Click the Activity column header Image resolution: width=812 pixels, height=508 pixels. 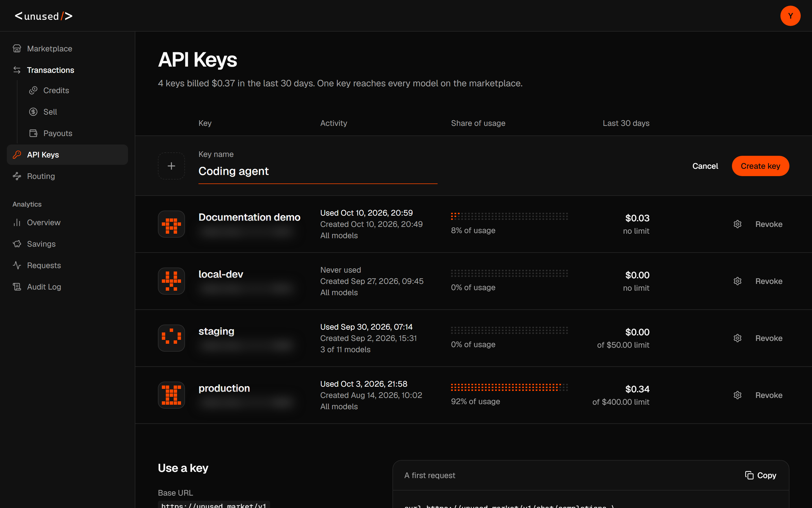(x=334, y=123)
